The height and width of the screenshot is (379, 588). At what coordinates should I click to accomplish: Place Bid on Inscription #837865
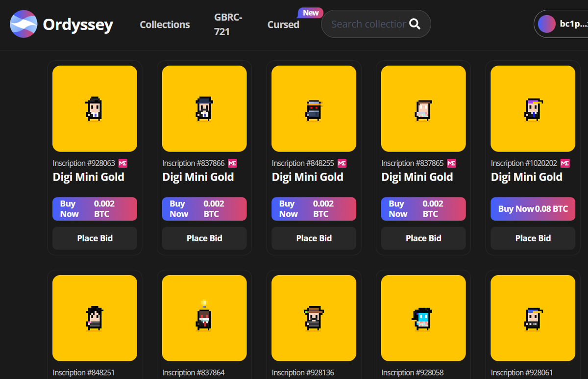click(x=423, y=238)
